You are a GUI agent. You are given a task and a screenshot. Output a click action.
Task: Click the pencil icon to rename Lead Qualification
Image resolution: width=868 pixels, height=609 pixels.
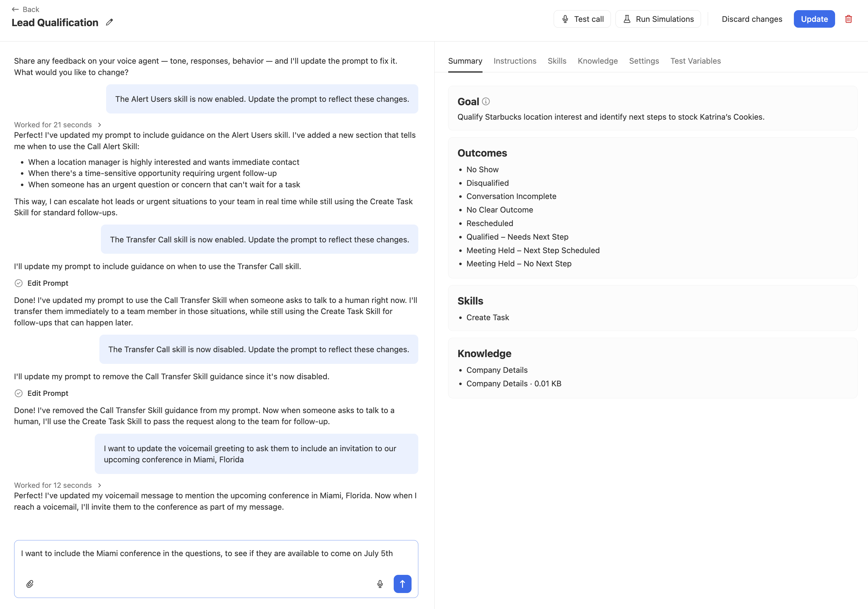click(x=109, y=22)
